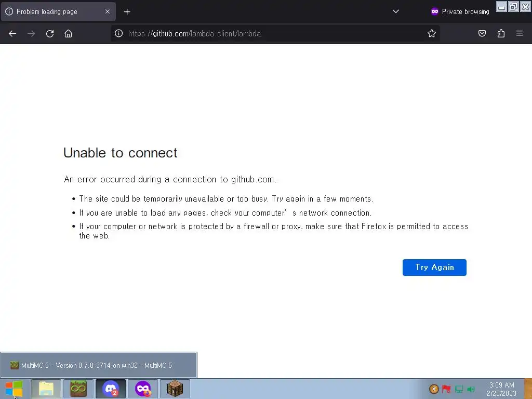Switch to MultiMC taskbar icon

point(78,389)
